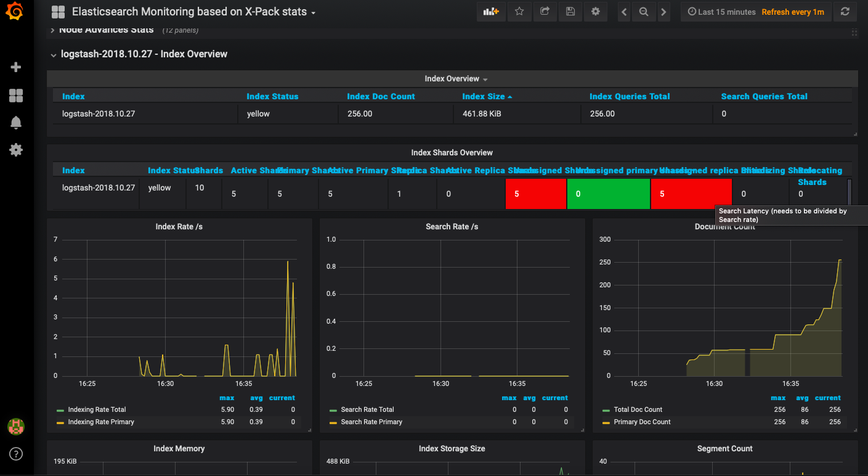
Task: Toggle the Indexing Rate Total series
Action: click(97, 409)
